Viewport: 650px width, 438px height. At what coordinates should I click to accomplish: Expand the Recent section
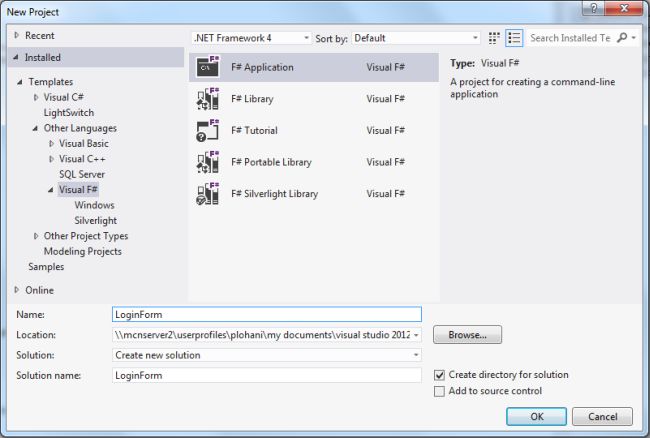click(17, 35)
